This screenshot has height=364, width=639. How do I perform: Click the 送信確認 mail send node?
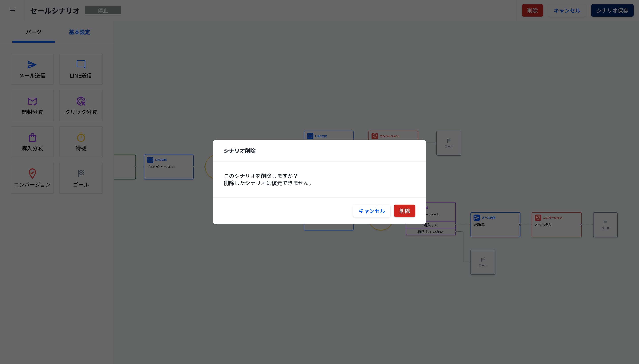[495, 225]
